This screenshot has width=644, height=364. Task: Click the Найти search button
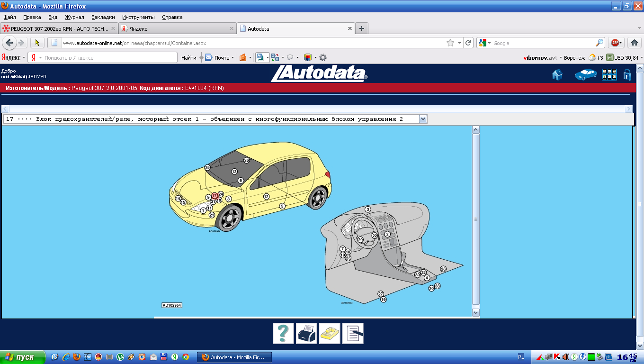188,57
